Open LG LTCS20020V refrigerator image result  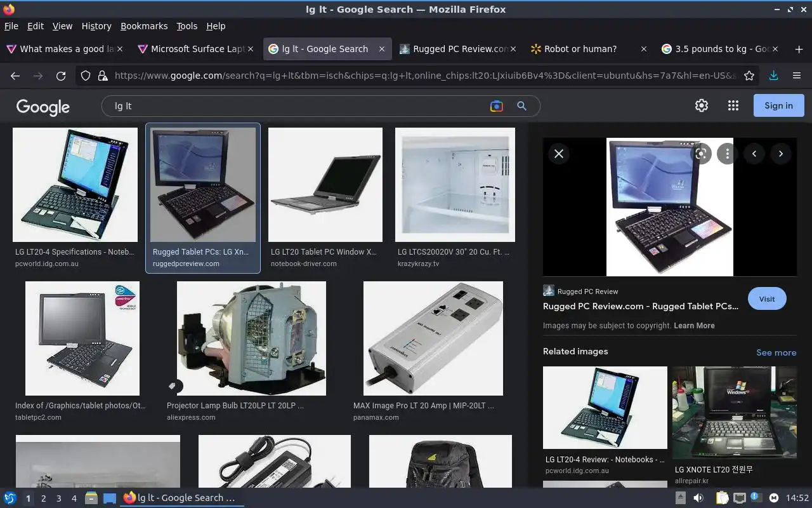pos(455,185)
